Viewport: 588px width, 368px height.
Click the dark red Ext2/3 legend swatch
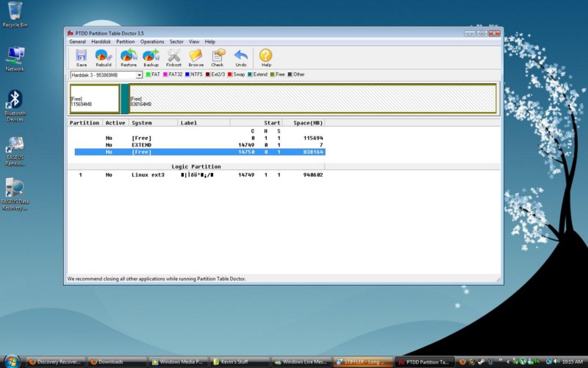tap(208, 75)
